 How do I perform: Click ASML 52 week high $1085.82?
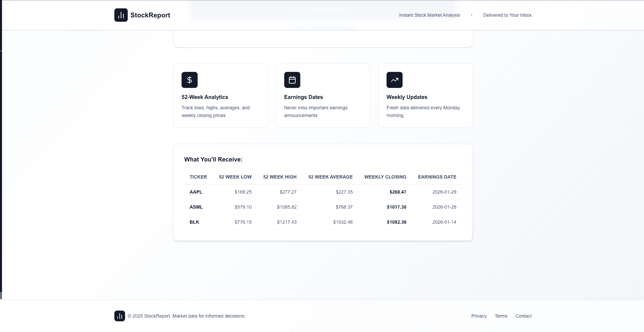pos(287,207)
